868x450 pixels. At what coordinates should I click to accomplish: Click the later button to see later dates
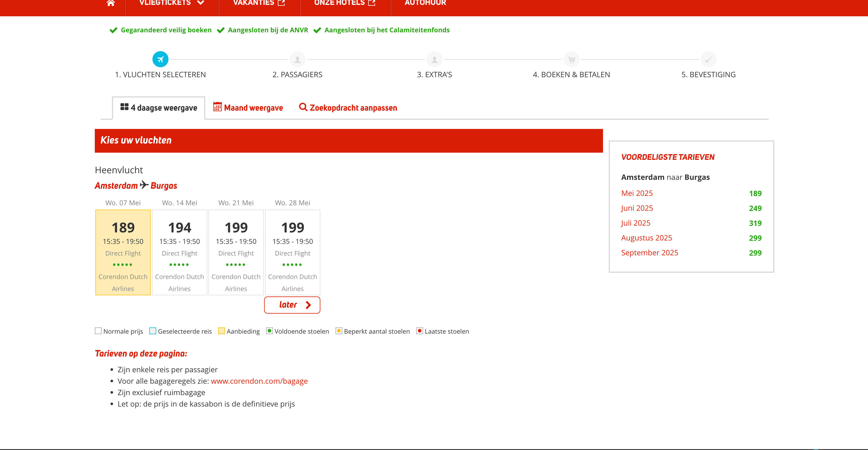[x=292, y=305]
